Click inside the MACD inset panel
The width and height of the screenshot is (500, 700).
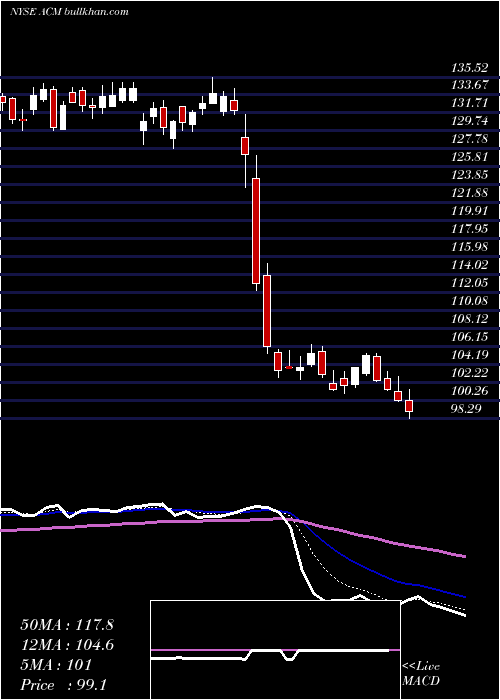pyautogui.click(x=275, y=650)
